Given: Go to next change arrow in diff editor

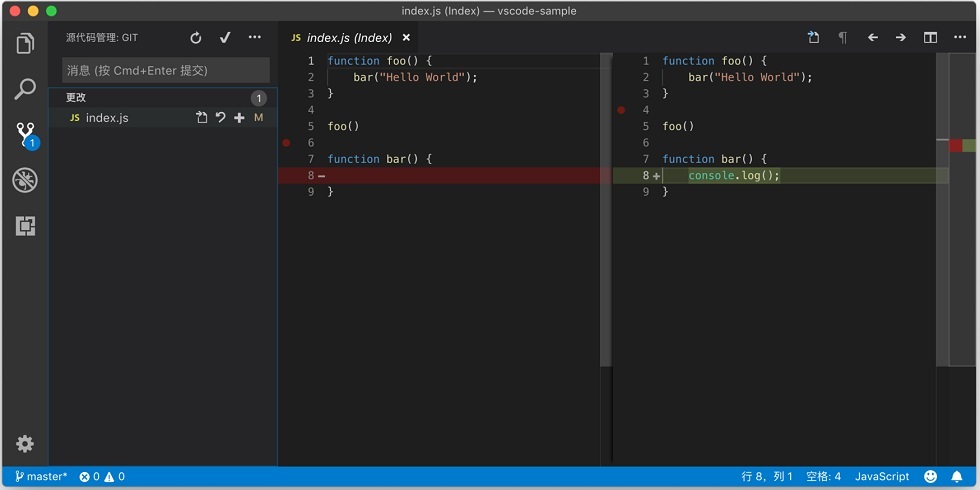Looking at the screenshot, I should [x=901, y=38].
